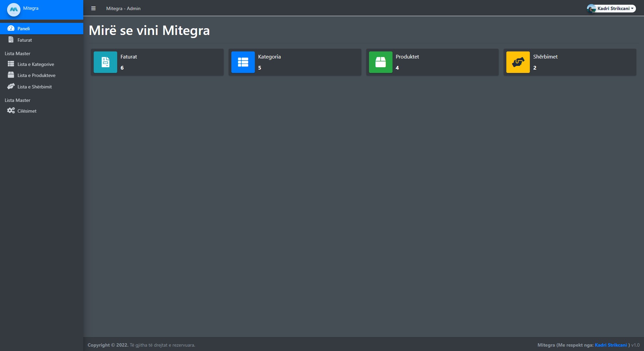
Task: Navigate to Lista e Shërbimit
Action: coord(35,87)
